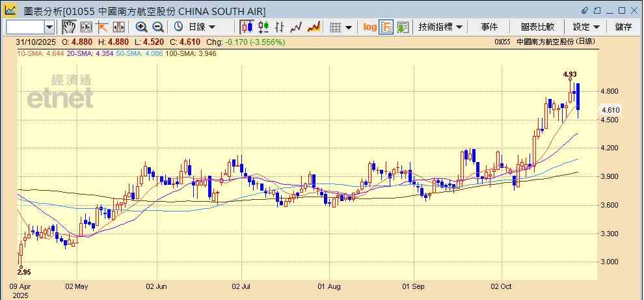Click the zoom out magnifier icon
644x300 pixels.
(158, 27)
